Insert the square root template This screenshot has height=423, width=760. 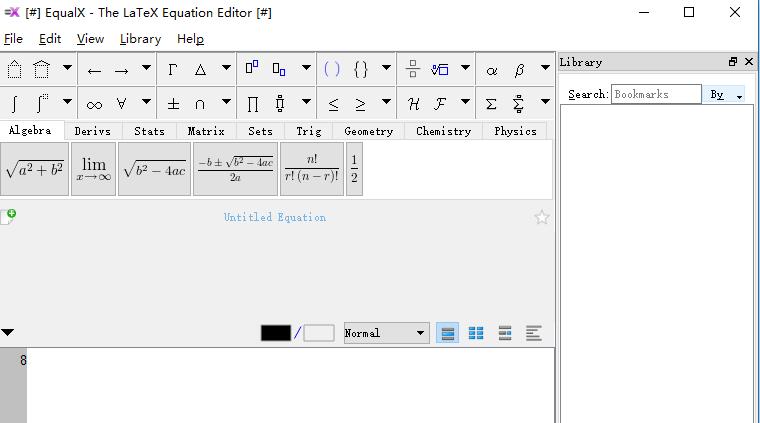440,70
